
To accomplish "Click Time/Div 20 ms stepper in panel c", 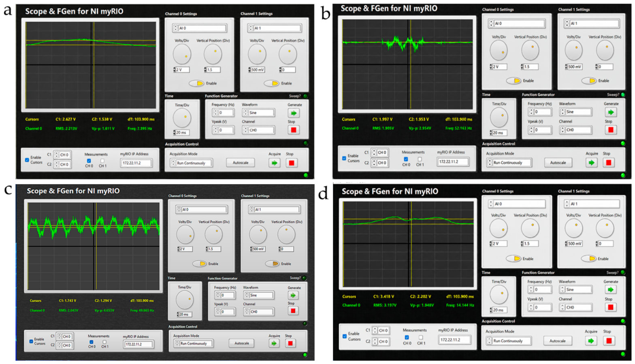I will 185,315.
